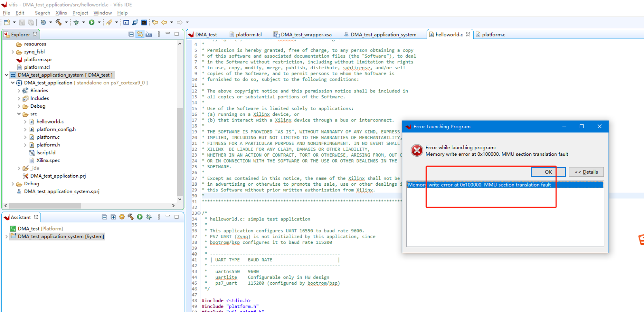Click the Debug bug icon in Assistant panel
644x312 pixels.
coord(149,217)
